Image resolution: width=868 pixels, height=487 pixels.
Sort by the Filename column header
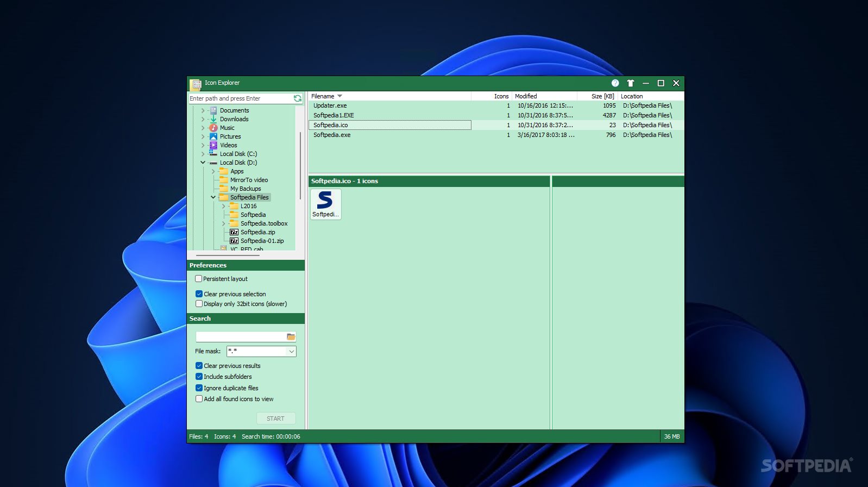pos(389,96)
